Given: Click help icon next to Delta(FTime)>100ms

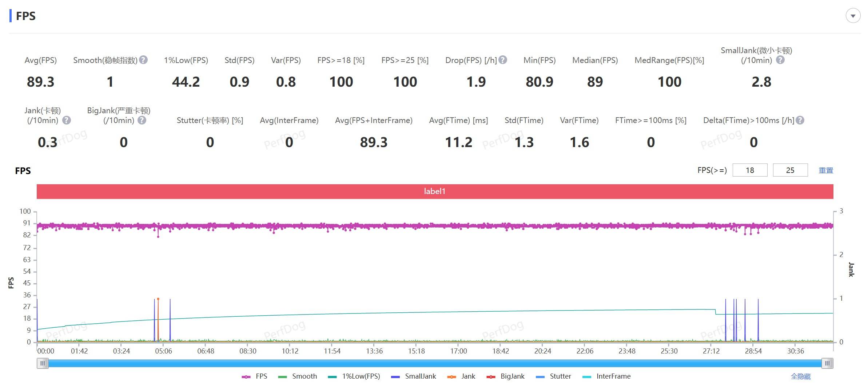Looking at the screenshot, I should (x=800, y=120).
